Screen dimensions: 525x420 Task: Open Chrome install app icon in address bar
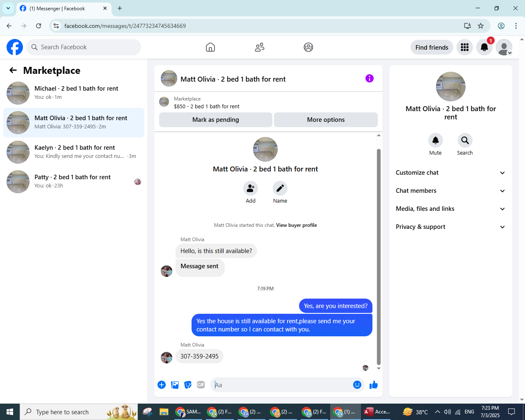tap(468, 26)
